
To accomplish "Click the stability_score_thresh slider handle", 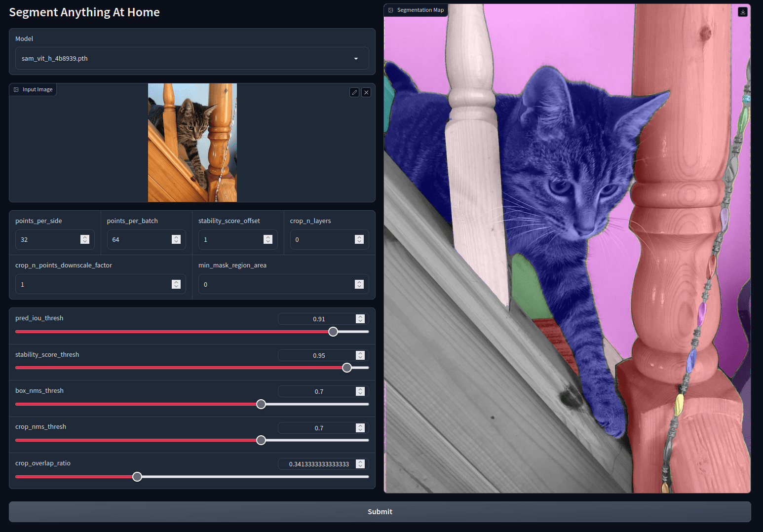I will pos(347,368).
